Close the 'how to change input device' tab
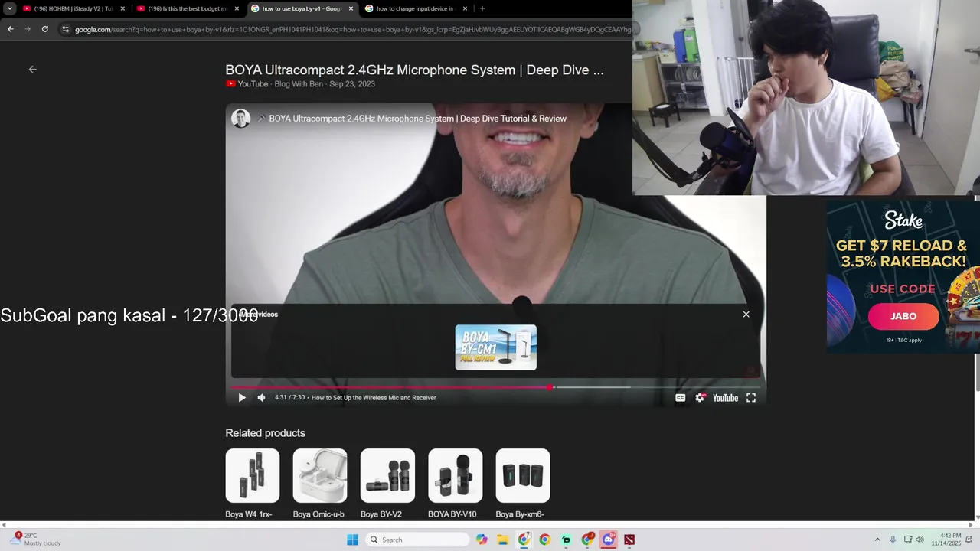The width and height of the screenshot is (980, 551). point(465,8)
